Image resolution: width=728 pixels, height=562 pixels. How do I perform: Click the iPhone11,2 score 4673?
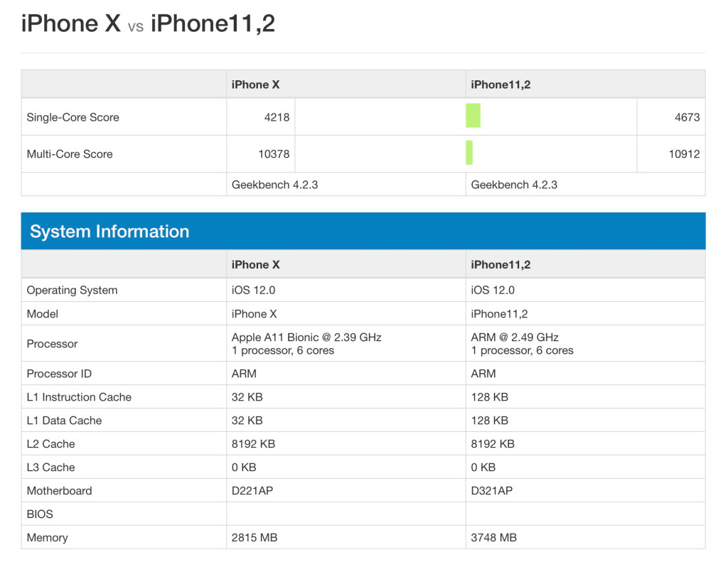pos(685,117)
